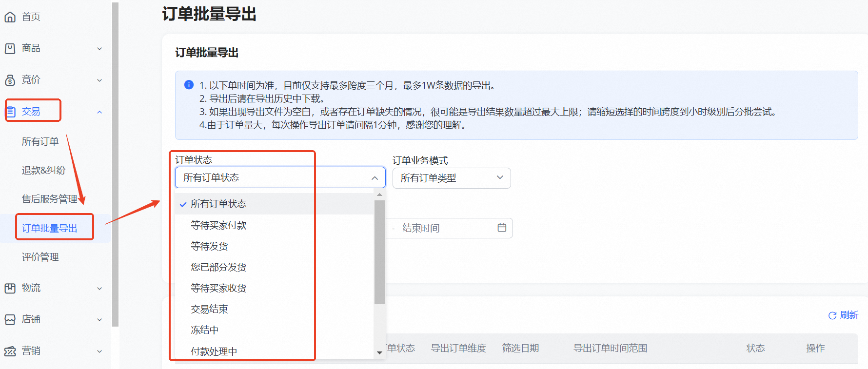Open 首页 in the sidebar
This screenshot has width=868, height=369.
tap(31, 17)
